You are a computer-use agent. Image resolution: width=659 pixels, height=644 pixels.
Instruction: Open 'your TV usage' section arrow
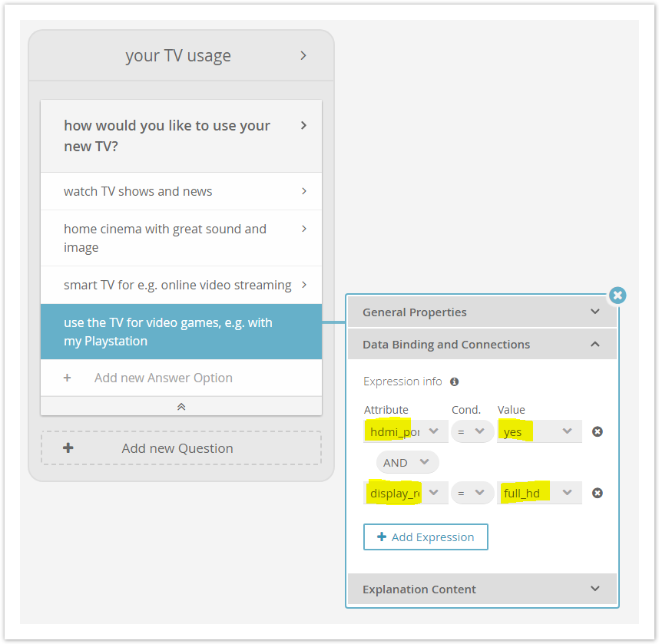point(303,55)
